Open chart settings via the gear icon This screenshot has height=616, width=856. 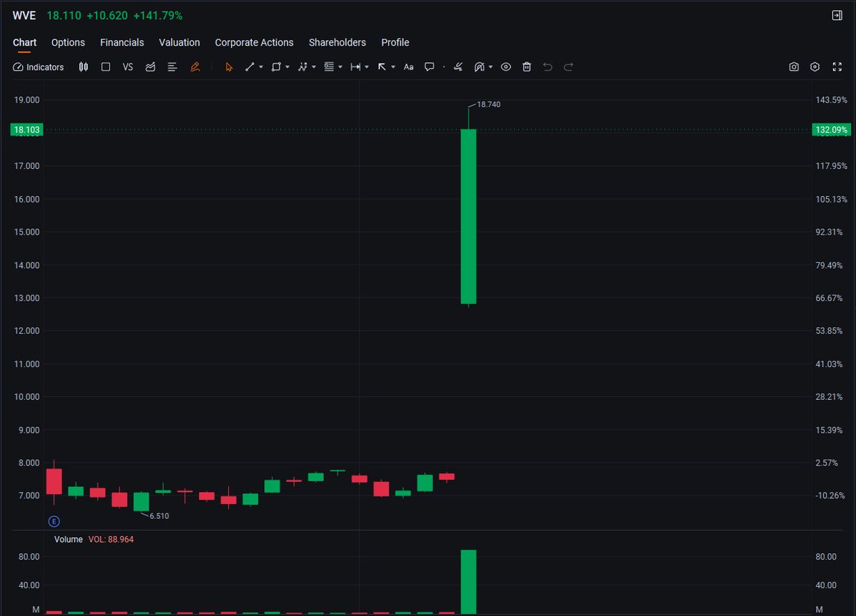(815, 66)
